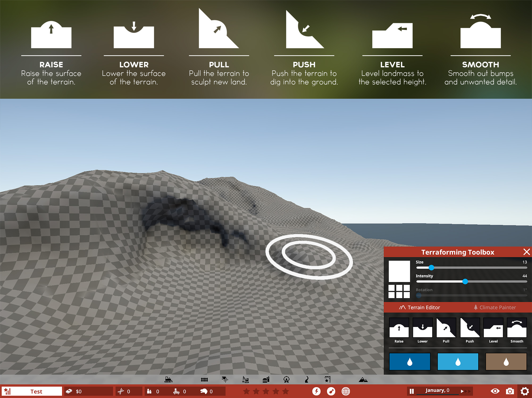Switch to the Climate Painter tab
This screenshot has height=398, width=532.
(x=495, y=308)
